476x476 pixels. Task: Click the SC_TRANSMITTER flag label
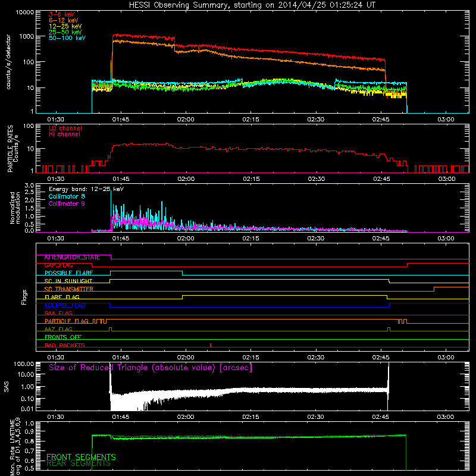pyautogui.click(x=69, y=289)
